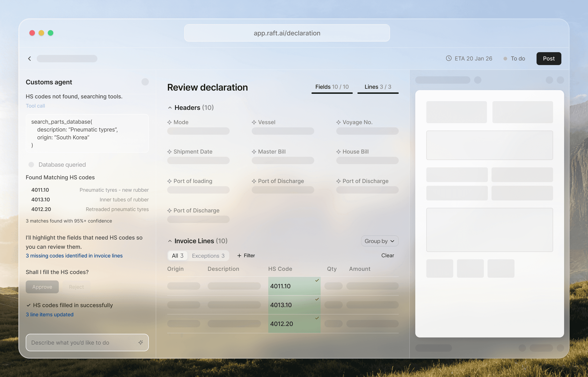
Task: Collapse the Invoice Lines section
Action: pyautogui.click(x=170, y=241)
